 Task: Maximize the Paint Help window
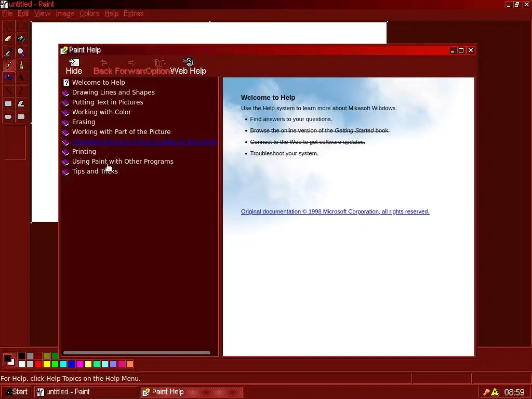pos(461,50)
